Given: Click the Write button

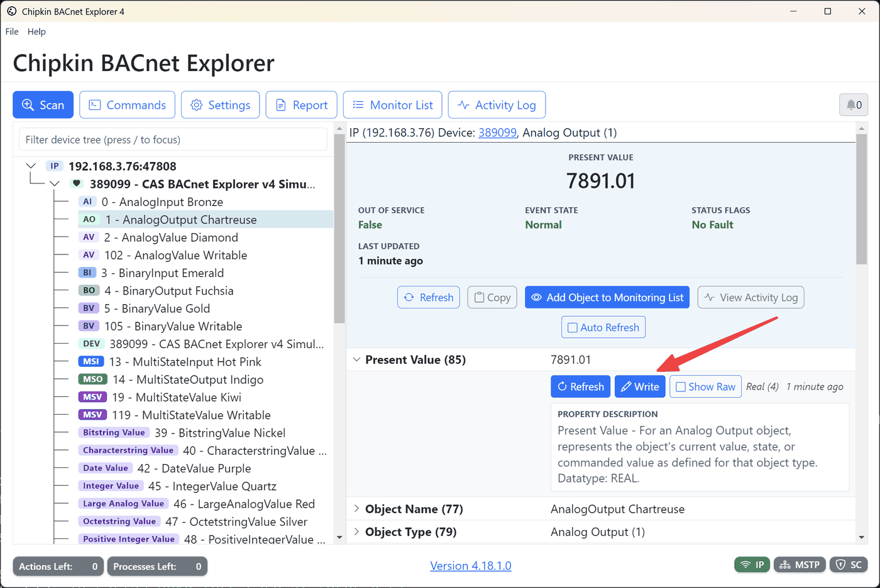Looking at the screenshot, I should (640, 386).
